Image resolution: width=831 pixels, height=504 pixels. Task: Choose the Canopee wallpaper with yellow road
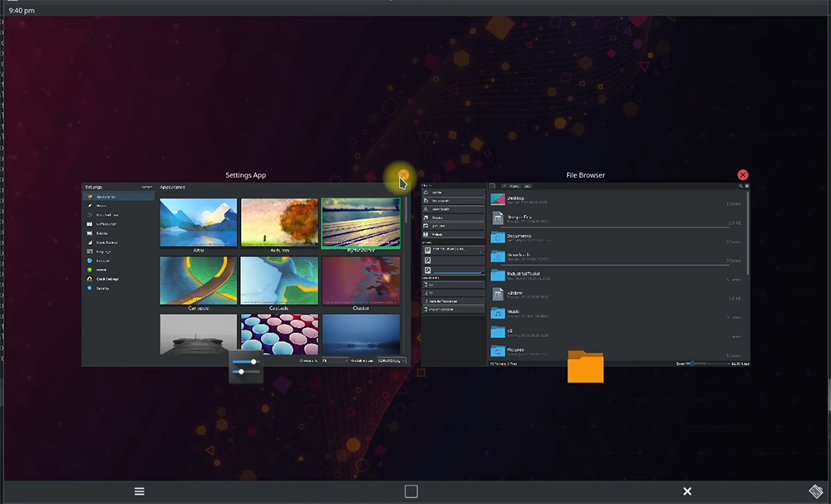(199, 281)
